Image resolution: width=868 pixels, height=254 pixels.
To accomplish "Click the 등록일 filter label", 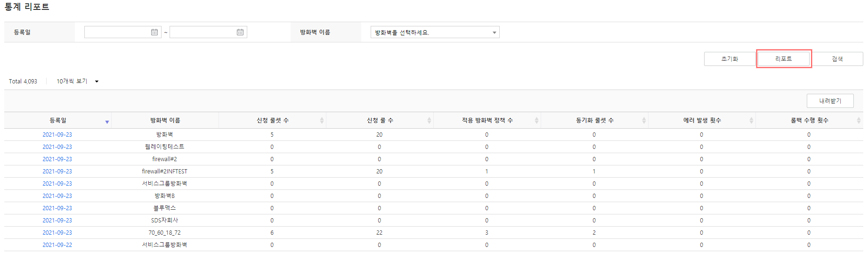I will [x=22, y=32].
